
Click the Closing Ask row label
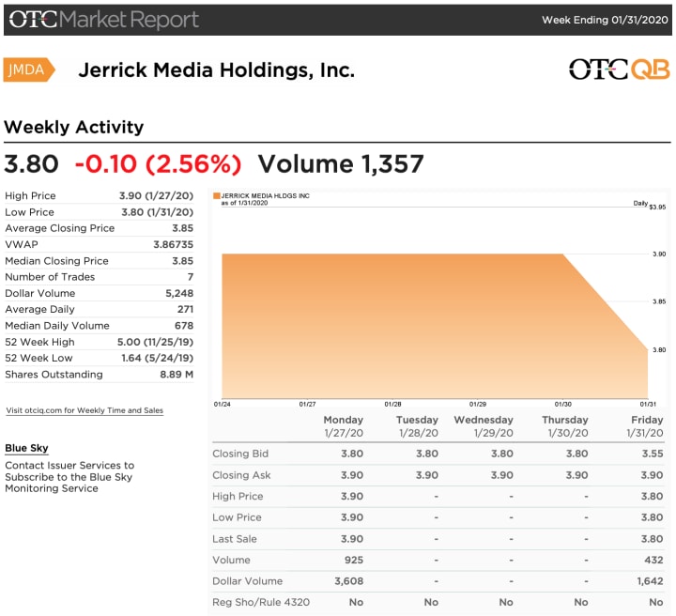(x=241, y=475)
